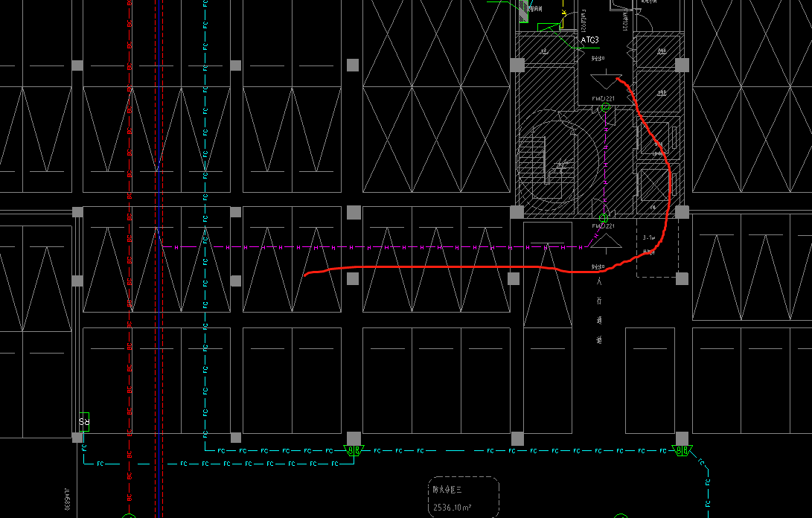Viewport: 812px width, 518px height.
Task: Click green circle below upper FMZ1221 label
Action: pyautogui.click(x=605, y=107)
